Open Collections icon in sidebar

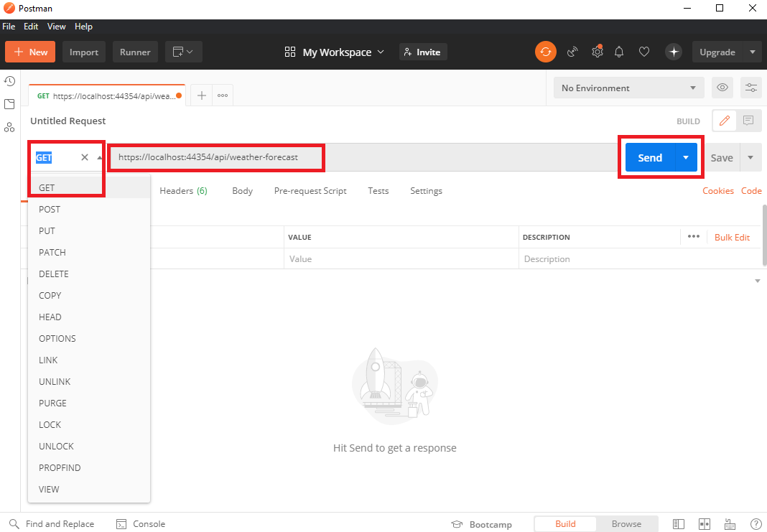pos(9,103)
